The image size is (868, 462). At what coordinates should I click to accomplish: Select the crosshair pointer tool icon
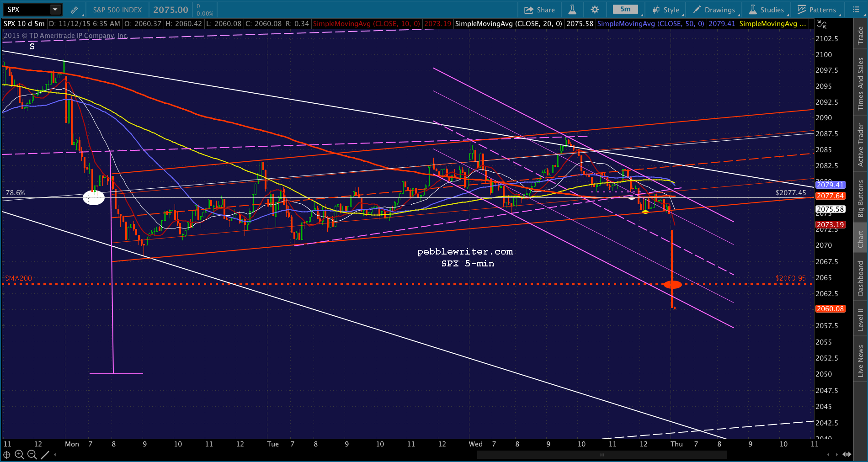coord(7,455)
